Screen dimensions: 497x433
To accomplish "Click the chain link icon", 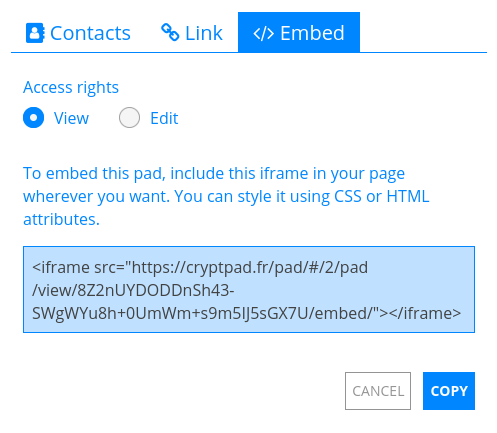I will pos(170,32).
